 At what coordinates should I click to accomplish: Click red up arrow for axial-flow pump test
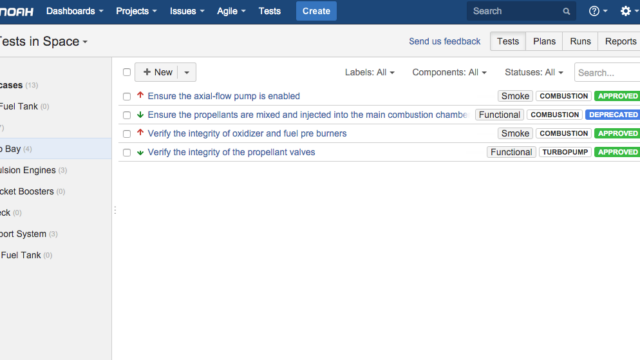pyautogui.click(x=140, y=95)
